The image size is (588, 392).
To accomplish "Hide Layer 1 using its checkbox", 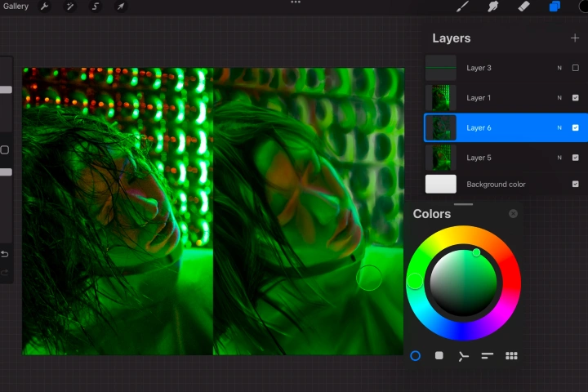I will tap(575, 98).
